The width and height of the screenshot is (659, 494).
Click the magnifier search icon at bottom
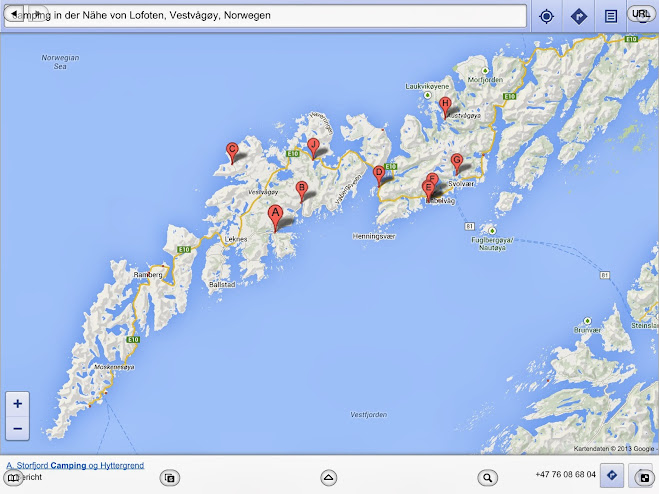[488, 478]
